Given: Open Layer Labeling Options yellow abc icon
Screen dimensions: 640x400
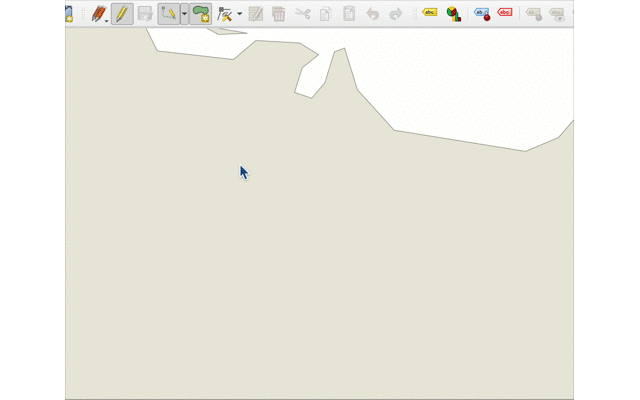Looking at the screenshot, I should pos(429,12).
